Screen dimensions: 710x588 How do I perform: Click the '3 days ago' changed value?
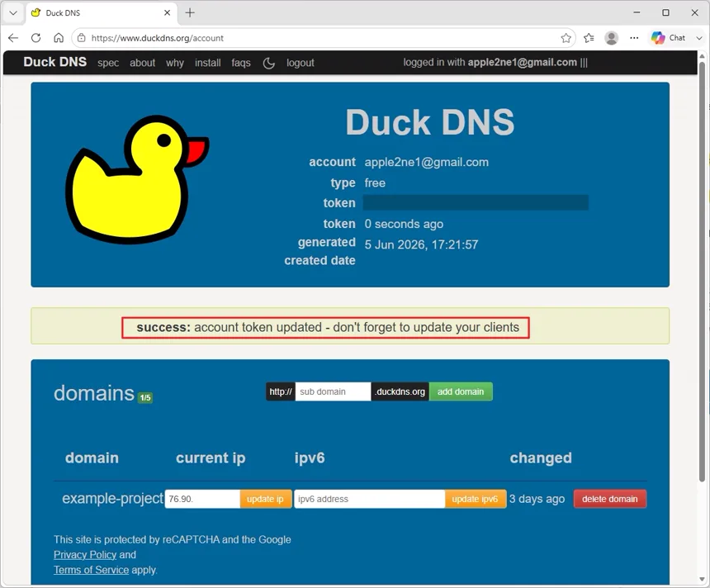click(x=537, y=499)
